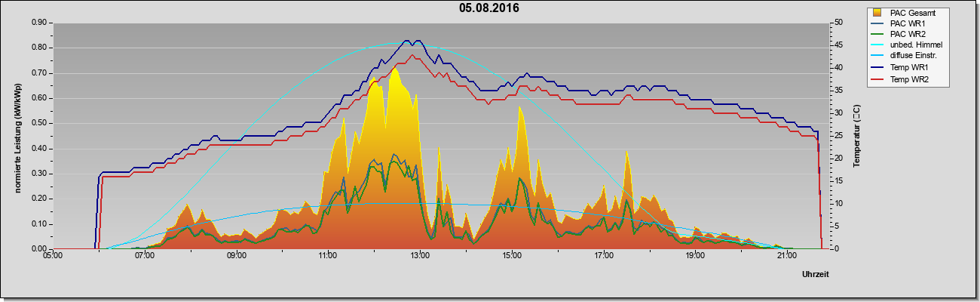
Task: Select the PAC WR2 legend entry
Action: pos(907,34)
